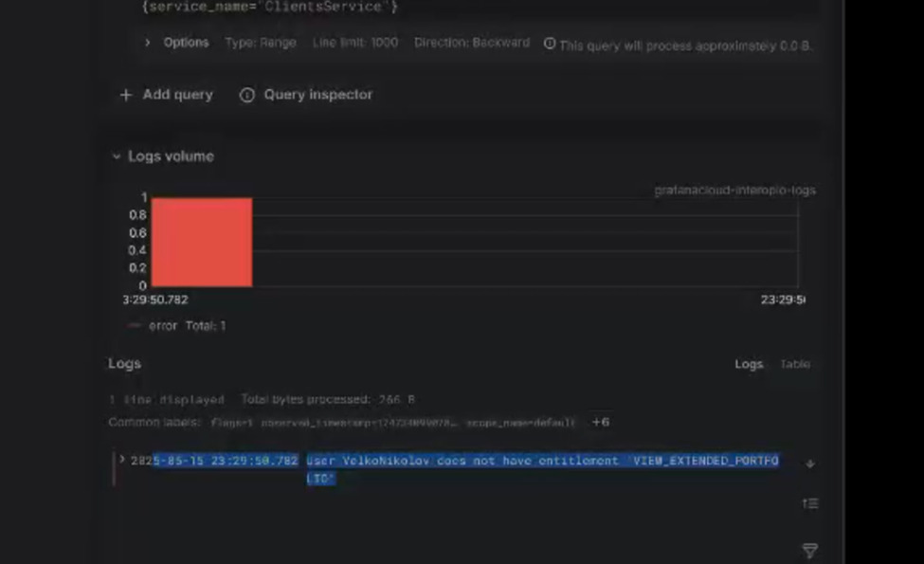Expand the query Options section

click(178, 43)
